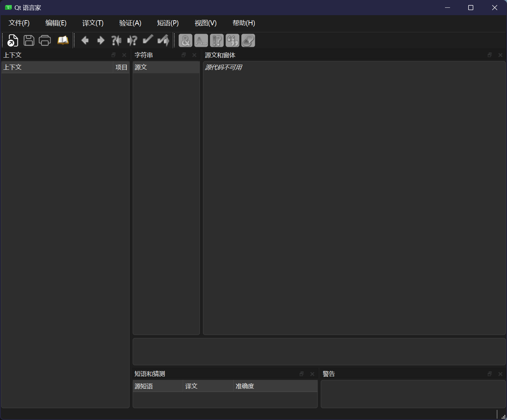
Task: Toggle the ending punctuation validation button
Action: tap(217, 40)
